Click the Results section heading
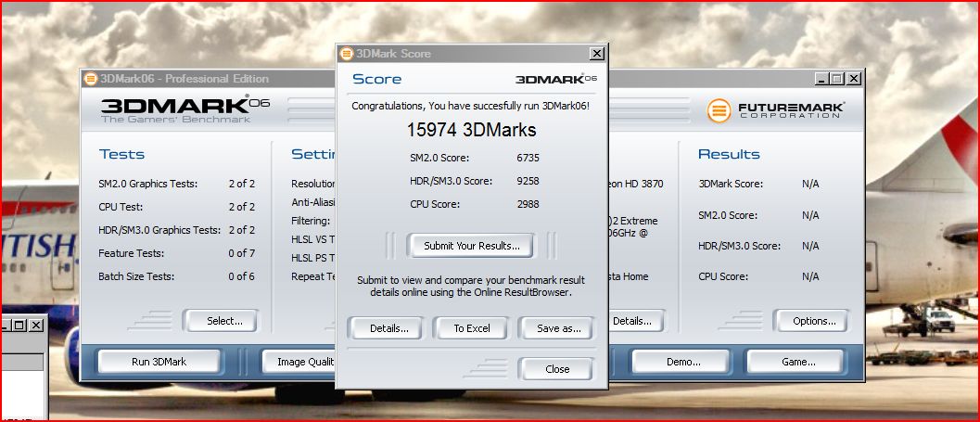 click(729, 154)
